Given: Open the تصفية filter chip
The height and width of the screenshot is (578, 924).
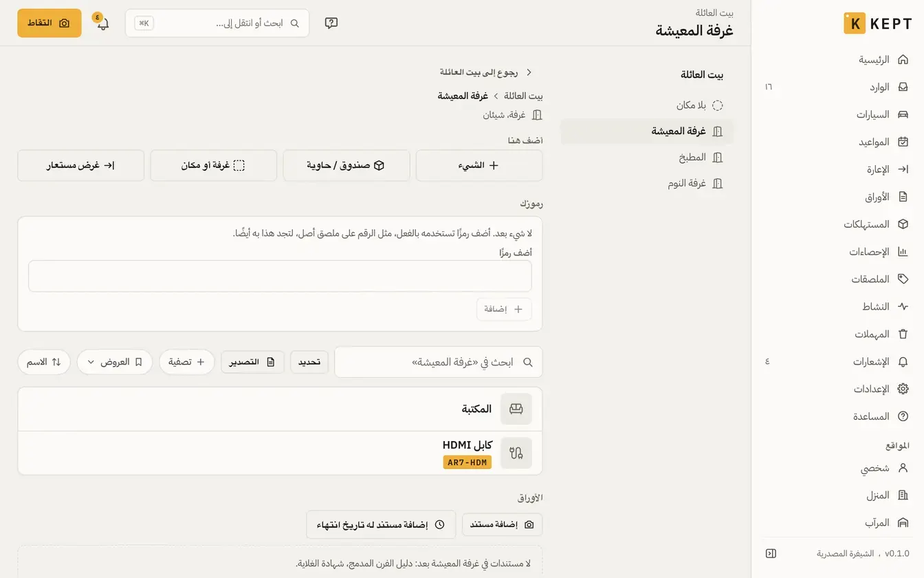Looking at the screenshot, I should click(187, 362).
